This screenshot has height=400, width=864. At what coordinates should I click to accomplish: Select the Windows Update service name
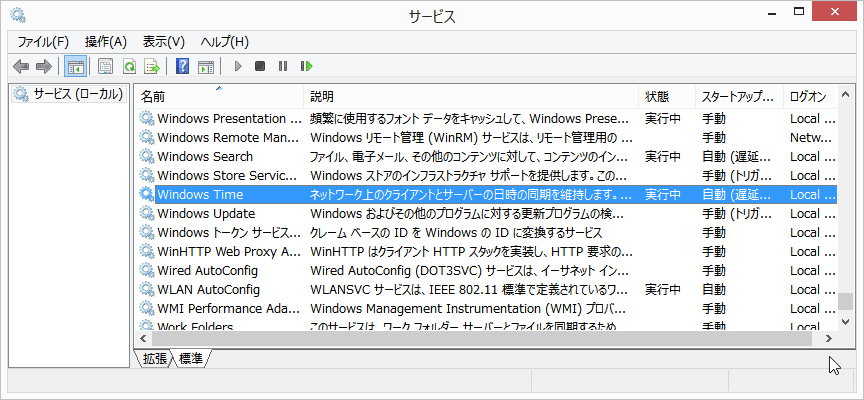pyautogui.click(x=206, y=213)
